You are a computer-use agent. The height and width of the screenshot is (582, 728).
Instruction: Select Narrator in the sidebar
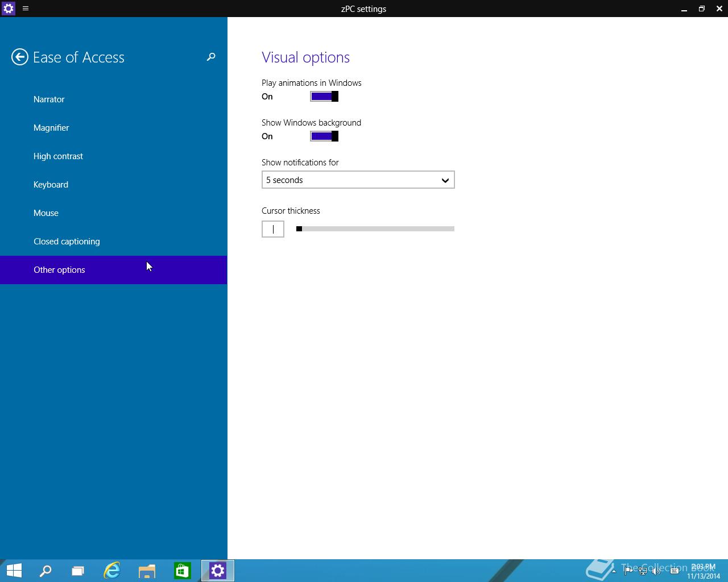[114, 99]
